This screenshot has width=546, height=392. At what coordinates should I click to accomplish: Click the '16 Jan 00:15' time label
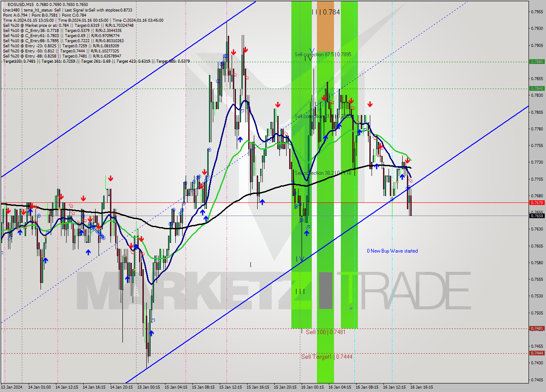tap(312, 387)
